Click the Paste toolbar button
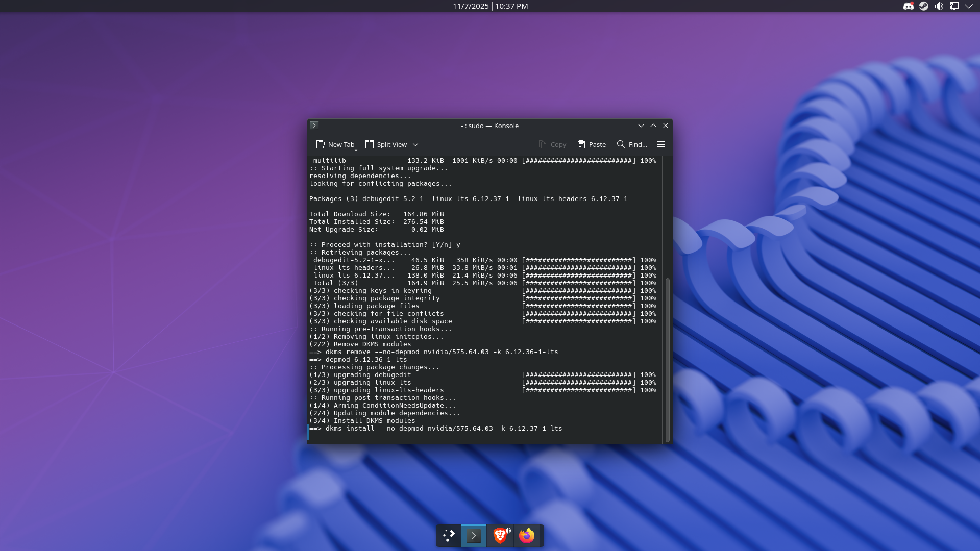The image size is (980, 551). (592, 144)
